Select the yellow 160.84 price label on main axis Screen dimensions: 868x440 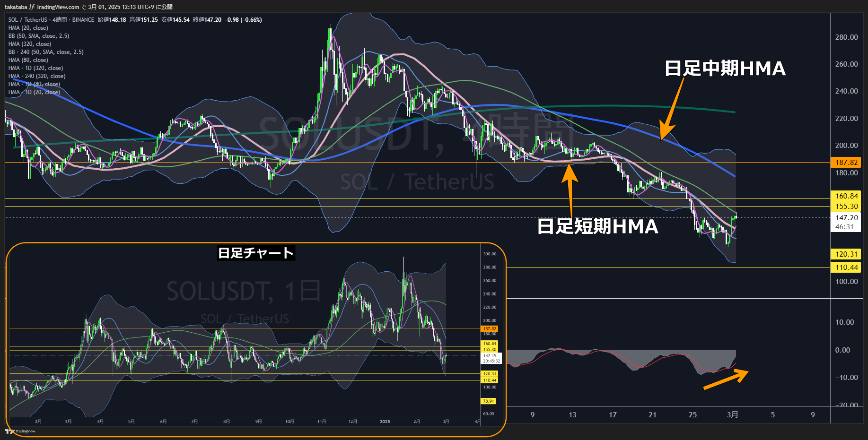coord(846,196)
